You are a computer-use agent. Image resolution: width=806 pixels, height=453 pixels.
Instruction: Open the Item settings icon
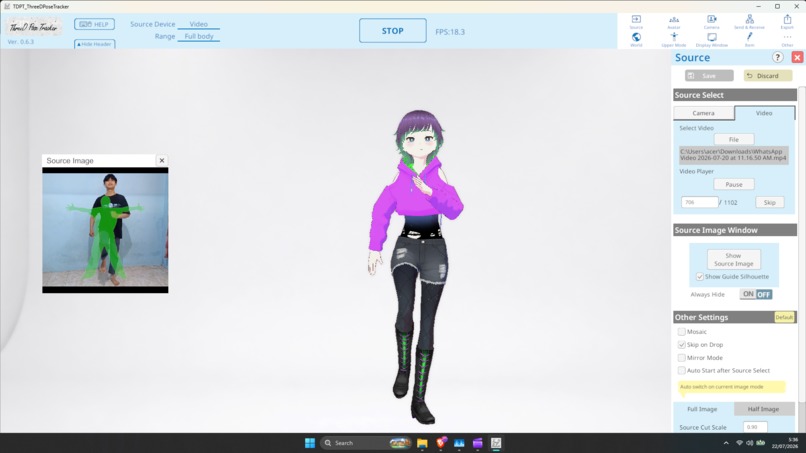point(749,39)
